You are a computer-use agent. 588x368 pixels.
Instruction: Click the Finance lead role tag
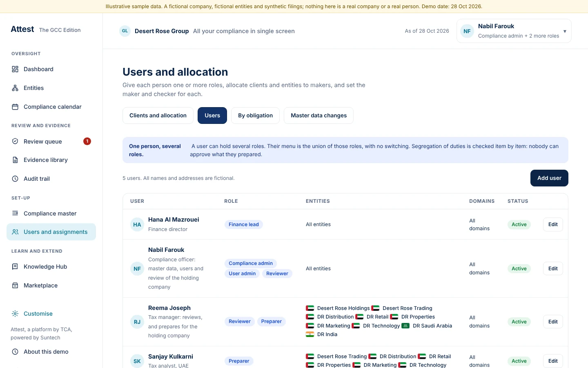point(244,224)
